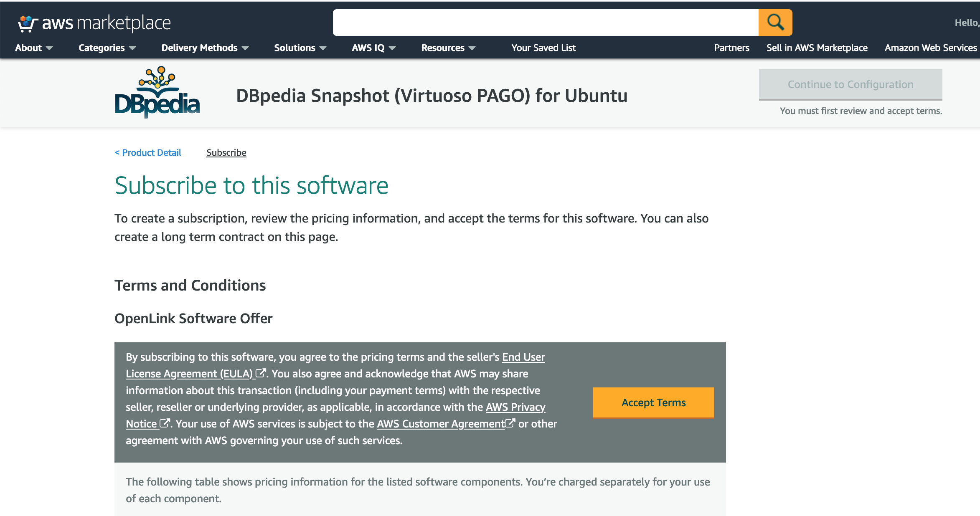Viewport: 980px width, 516px height.
Task: Open the Partners menu item
Action: (731, 48)
